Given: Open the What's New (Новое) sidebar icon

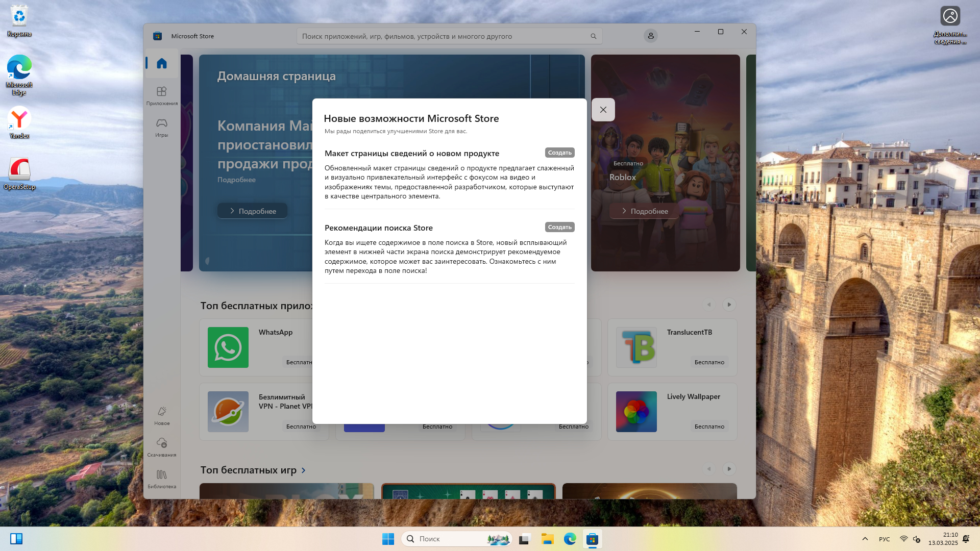Looking at the screenshot, I should (x=161, y=415).
